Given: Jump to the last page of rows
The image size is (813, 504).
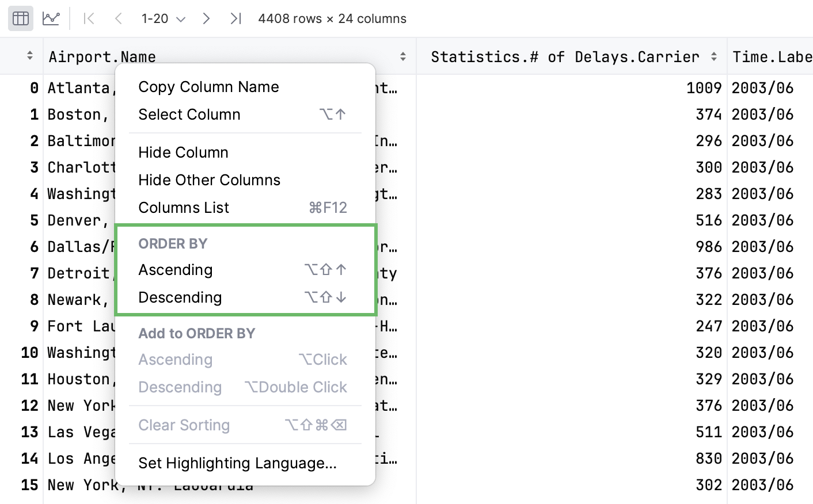Looking at the screenshot, I should 235,18.
